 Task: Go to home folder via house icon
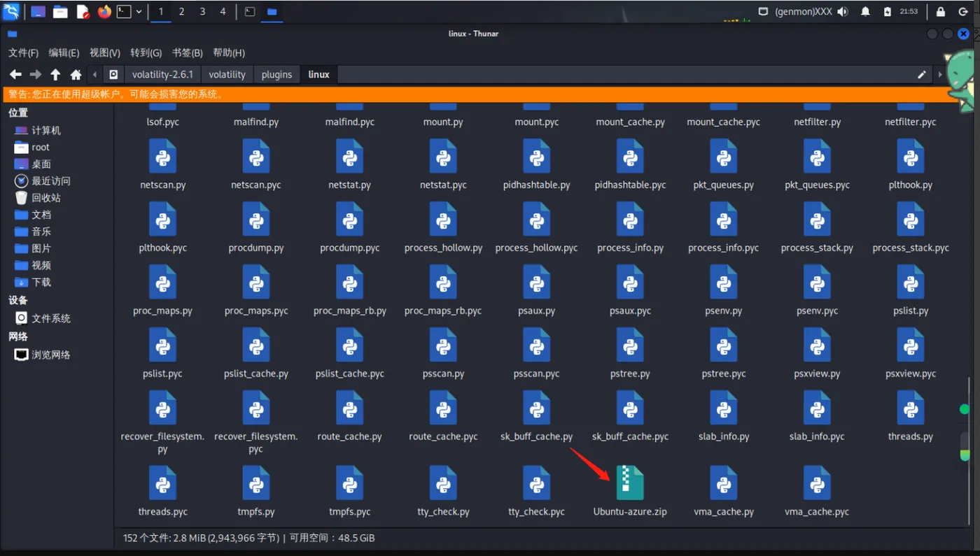click(x=76, y=74)
